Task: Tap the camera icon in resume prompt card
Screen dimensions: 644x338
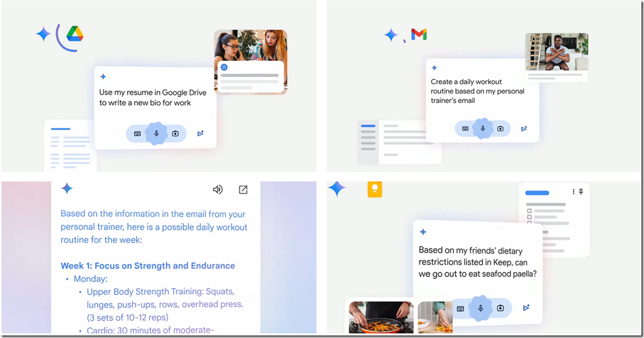Action: (x=175, y=133)
